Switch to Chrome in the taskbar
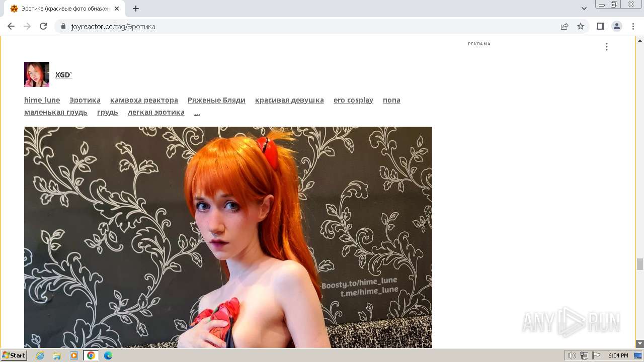Image resolution: width=644 pixels, height=362 pixels. pos(91,355)
